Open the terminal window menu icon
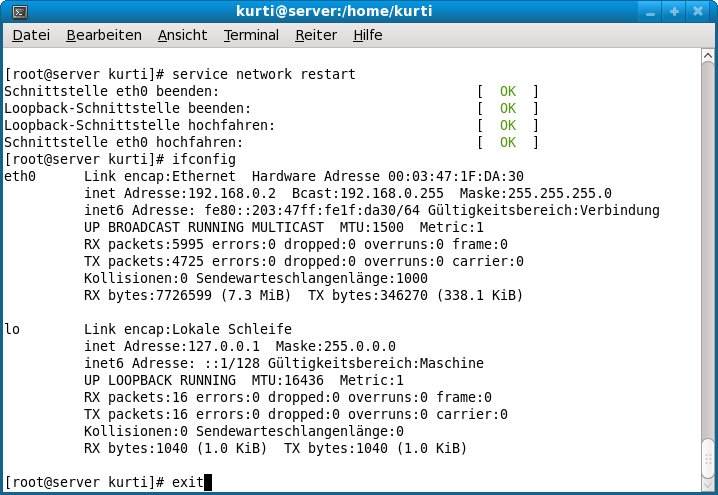The image size is (718, 495). pyautogui.click(x=13, y=12)
